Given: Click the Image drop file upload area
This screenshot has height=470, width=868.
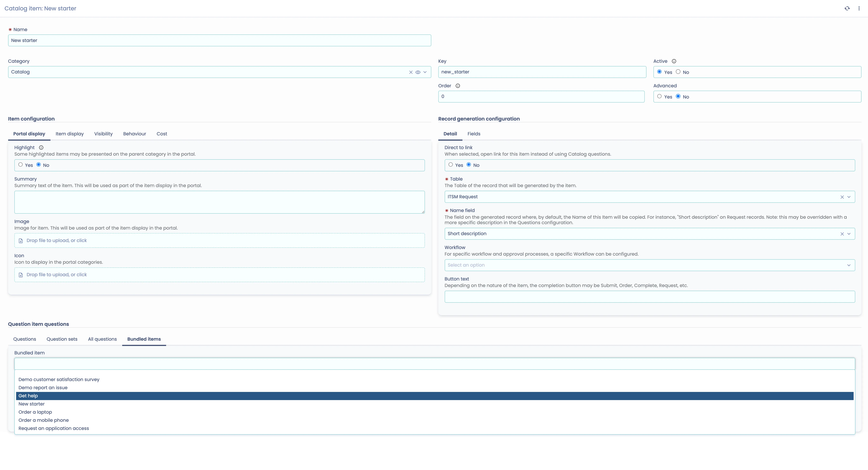Looking at the screenshot, I should (x=219, y=240).
